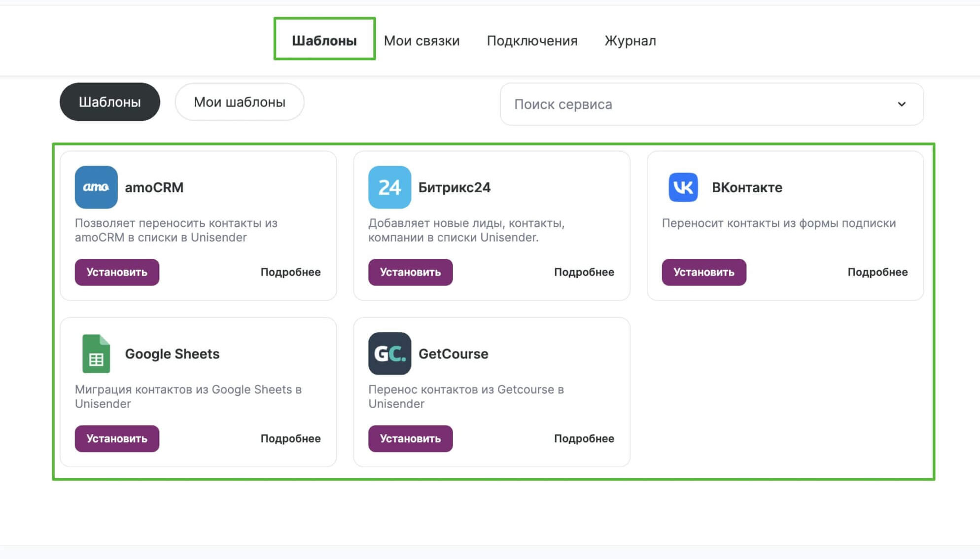Install the ВКонтакте template

tap(704, 272)
